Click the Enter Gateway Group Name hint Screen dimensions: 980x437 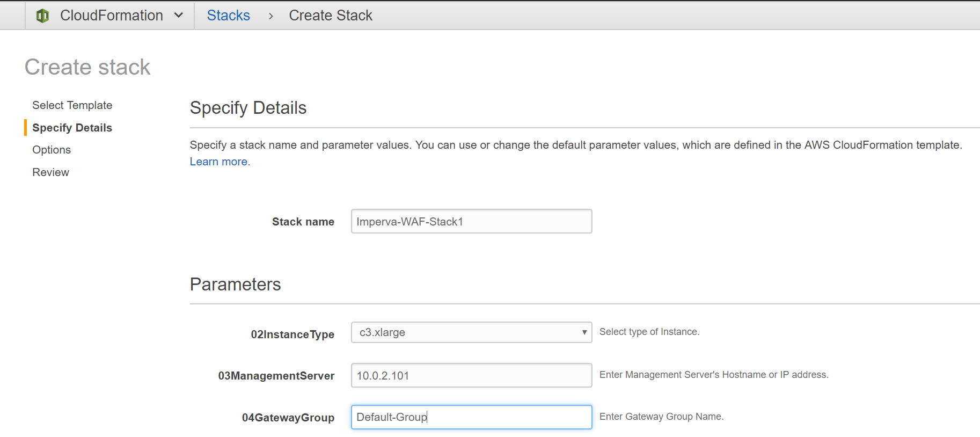[x=661, y=417]
